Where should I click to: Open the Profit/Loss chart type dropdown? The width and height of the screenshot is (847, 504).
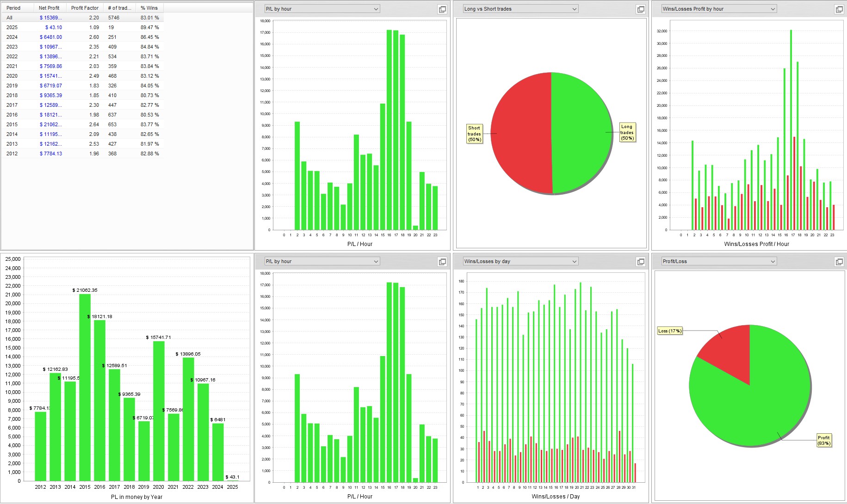(719, 261)
